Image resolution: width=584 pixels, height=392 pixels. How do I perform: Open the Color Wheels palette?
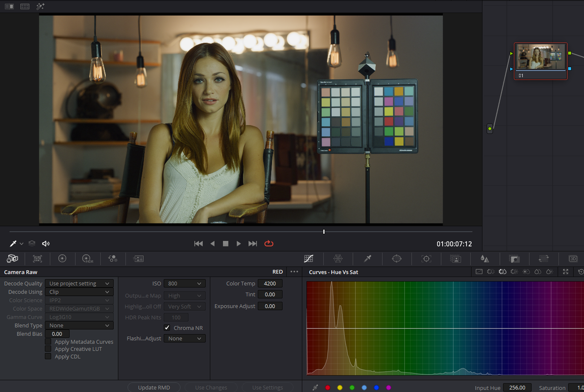point(62,258)
